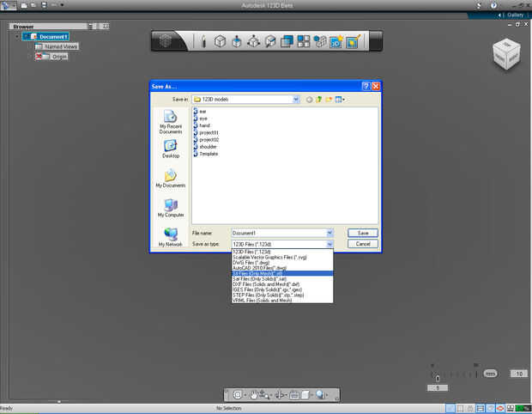Open the quick access toolbar customize arrow
The width and height of the screenshot is (532, 414).
pyautogui.click(x=62, y=5)
